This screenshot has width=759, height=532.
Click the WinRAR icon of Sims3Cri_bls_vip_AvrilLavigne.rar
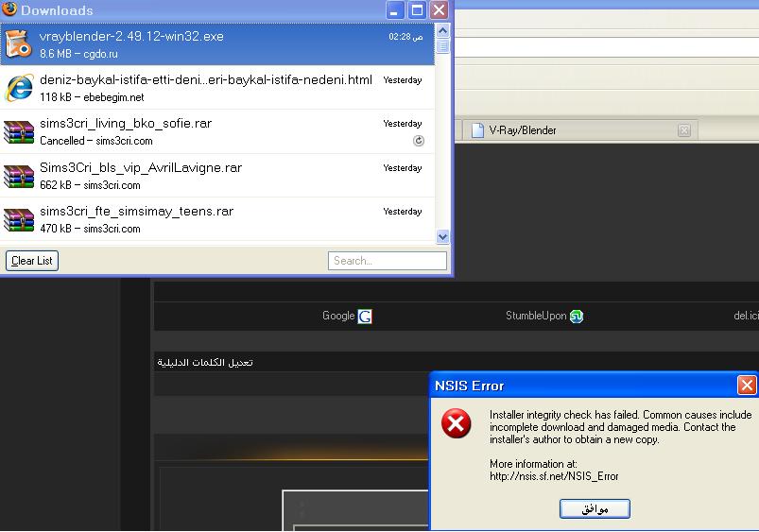click(x=18, y=176)
